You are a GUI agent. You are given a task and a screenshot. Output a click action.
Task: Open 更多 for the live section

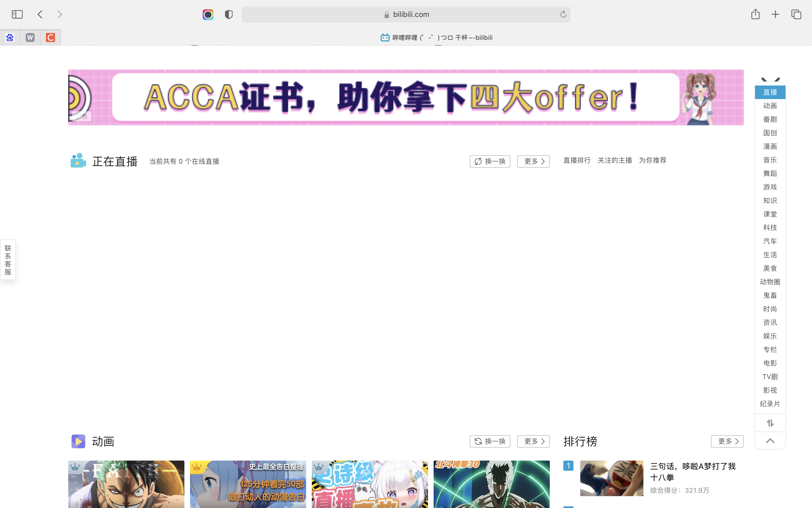pyautogui.click(x=533, y=162)
